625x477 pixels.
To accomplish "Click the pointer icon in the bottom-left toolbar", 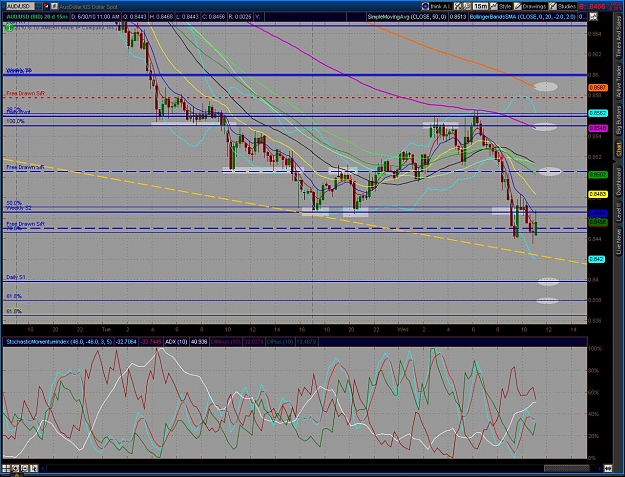I will point(33,468).
